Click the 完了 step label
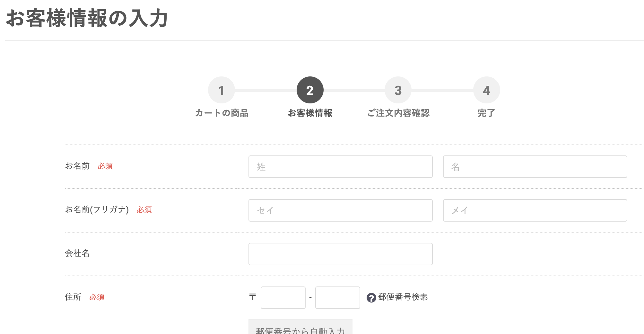Viewport: 644px width, 334px height. tap(486, 113)
